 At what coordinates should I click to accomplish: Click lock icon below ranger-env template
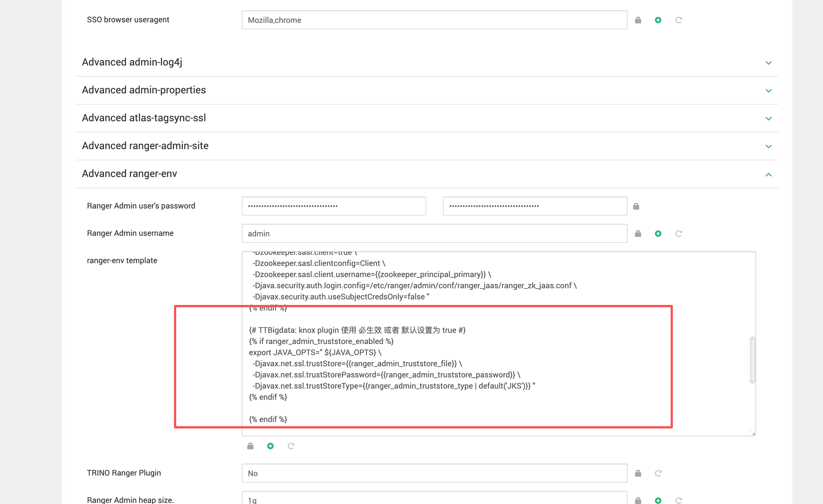[250, 446]
